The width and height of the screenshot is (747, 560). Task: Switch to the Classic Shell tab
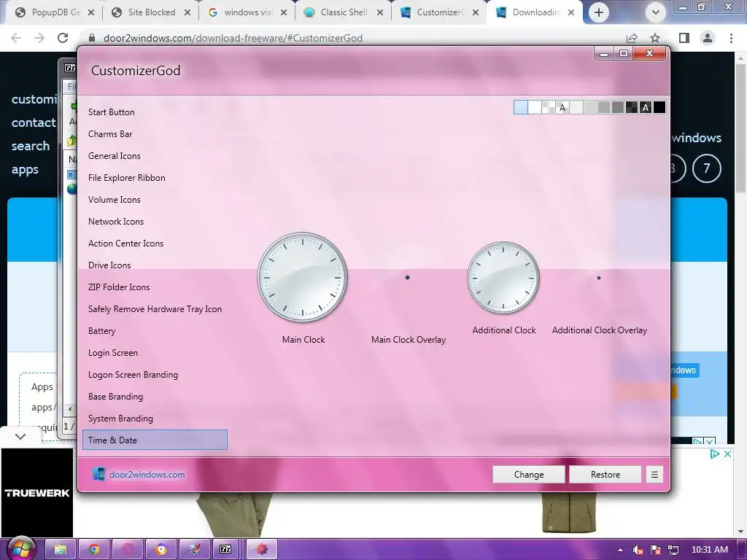click(343, 12)
